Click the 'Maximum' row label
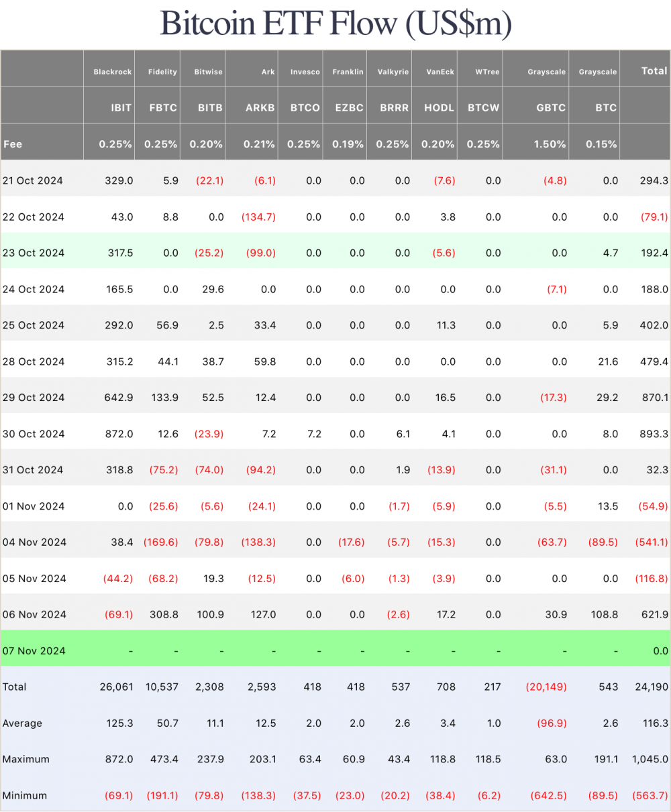671x812 pixels. pos(25,760)
